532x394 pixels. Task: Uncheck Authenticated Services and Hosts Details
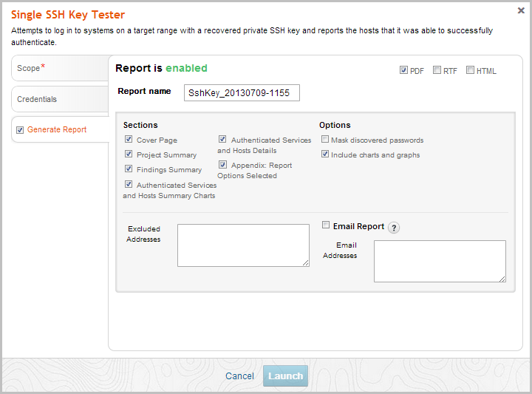point(222,139)
